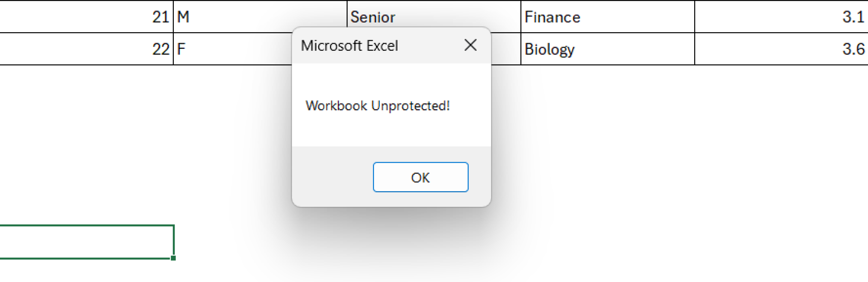Click the OK button in the dialog
This screenshot has width=868, height=282.
(x=420, y=177)
